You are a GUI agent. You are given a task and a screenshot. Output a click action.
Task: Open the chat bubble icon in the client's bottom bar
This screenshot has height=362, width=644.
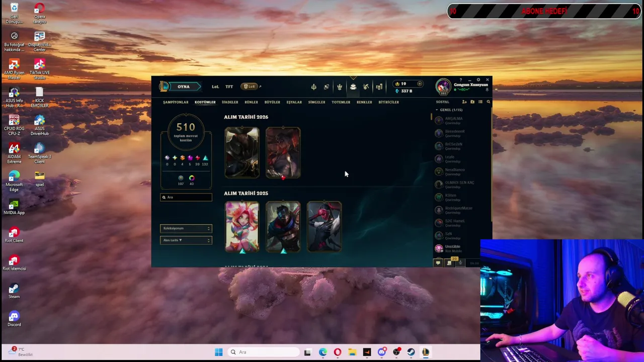tap(438, 263)
